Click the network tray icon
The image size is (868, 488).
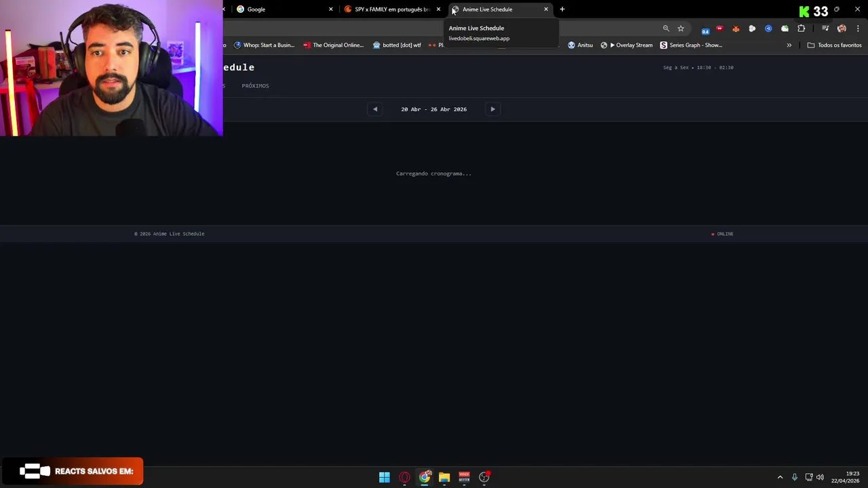(809, 477)
